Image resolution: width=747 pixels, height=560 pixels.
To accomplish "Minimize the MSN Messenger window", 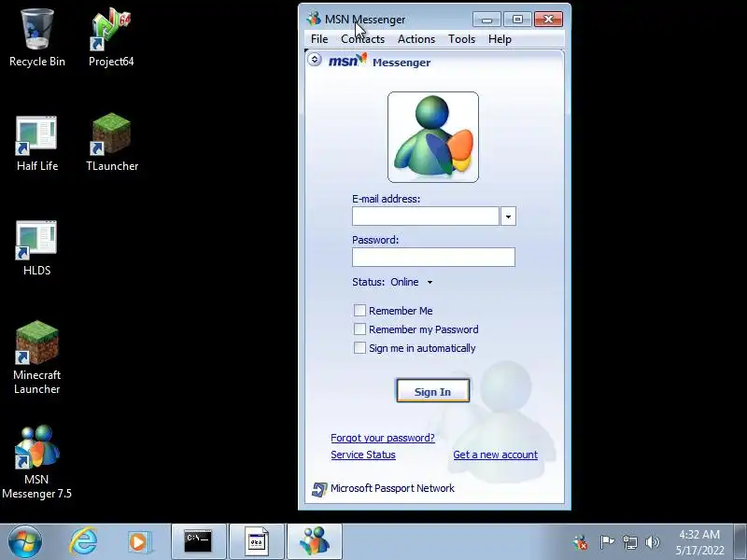I will [486, 20].
